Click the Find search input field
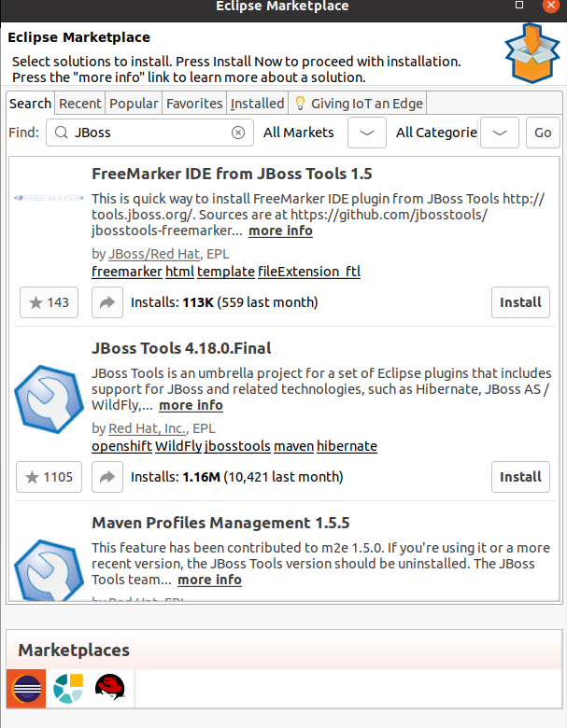The image size is (567, 728). [x=149, y=133]
